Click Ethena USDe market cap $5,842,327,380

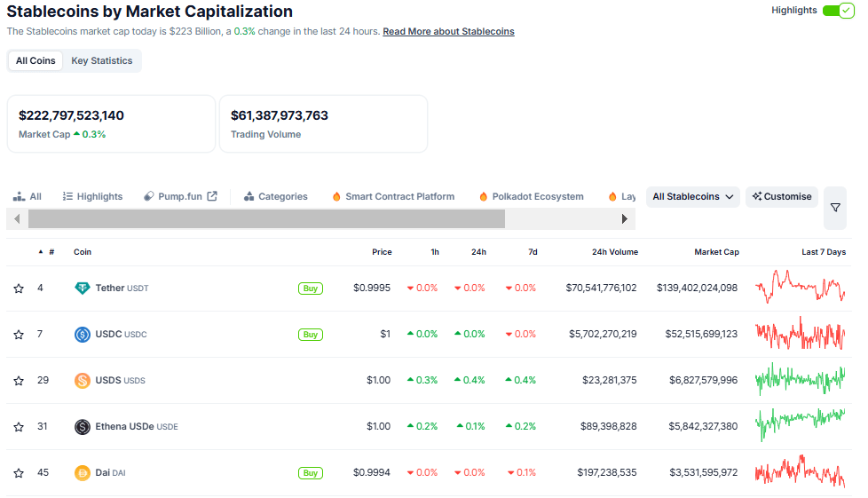point(703,427)
